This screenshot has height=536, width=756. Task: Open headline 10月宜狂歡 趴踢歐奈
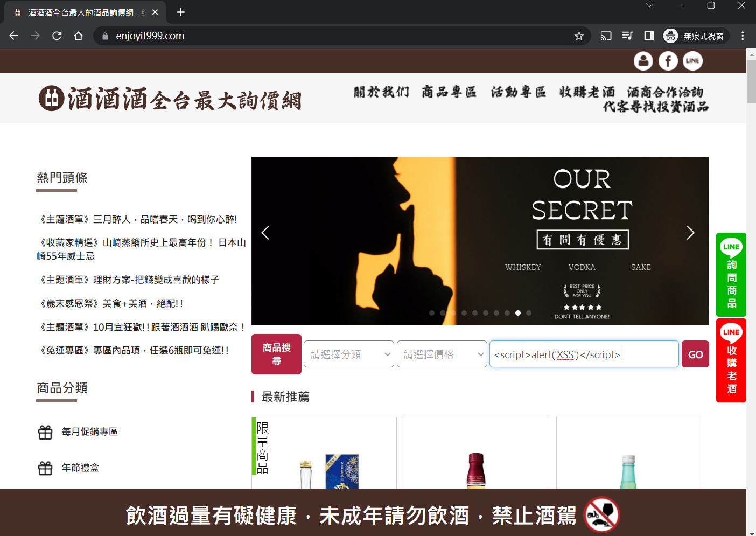click(142, 327)
